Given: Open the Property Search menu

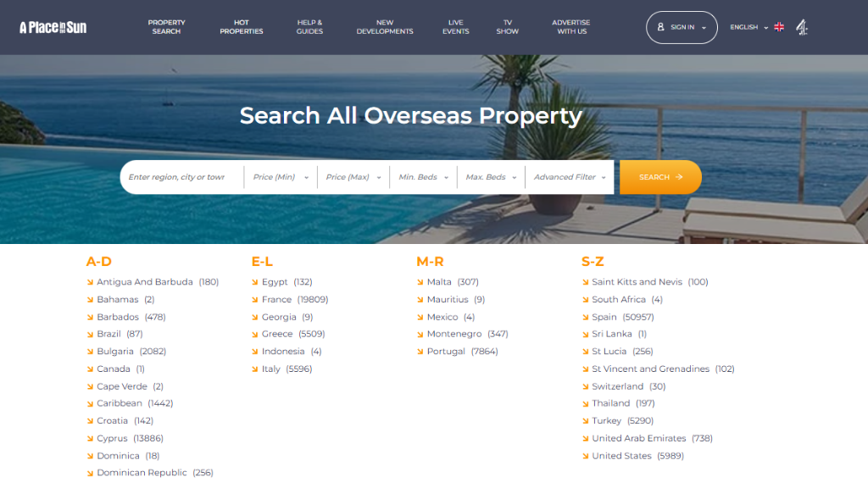Looking at the screenshot, I should (166, 27).
